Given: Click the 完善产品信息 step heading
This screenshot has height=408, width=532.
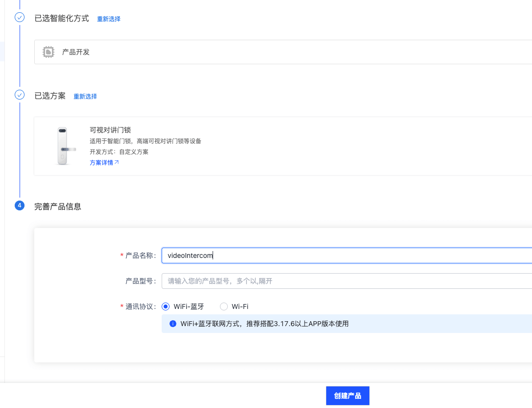Looking at the screenshot, I should point(58,206).
